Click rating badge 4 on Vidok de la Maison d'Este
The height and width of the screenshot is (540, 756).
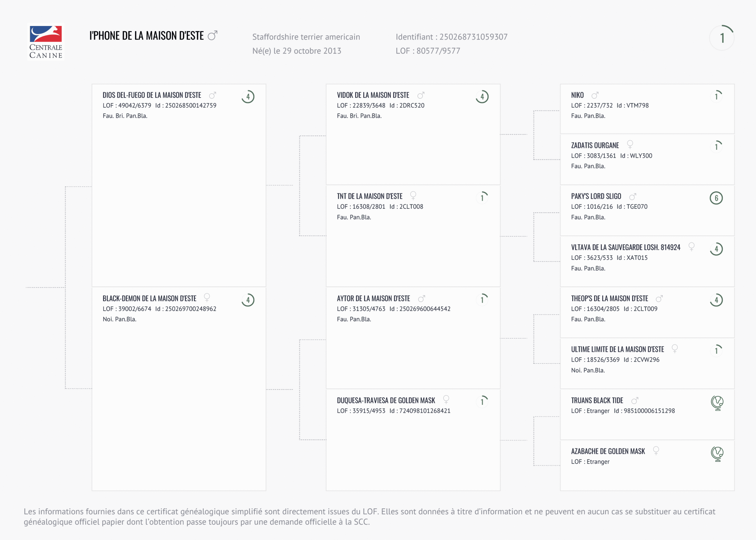(x=482, y=97)
